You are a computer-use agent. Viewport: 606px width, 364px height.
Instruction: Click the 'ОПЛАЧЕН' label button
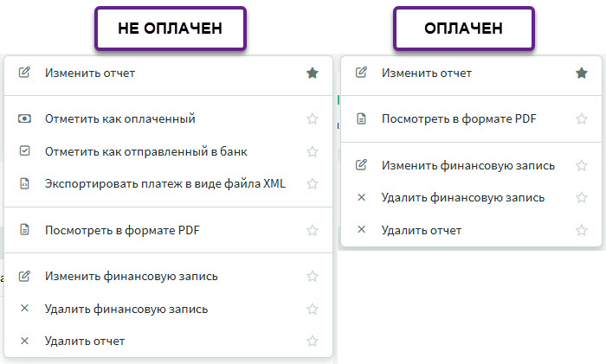pyautogui.click(x=463, y=29)
